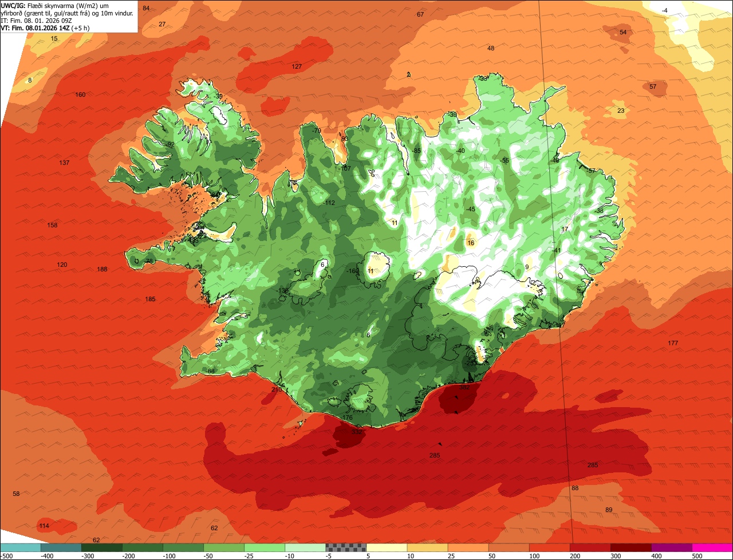Click the value 68 on Reykjanes peninsula

pos(211,371)
